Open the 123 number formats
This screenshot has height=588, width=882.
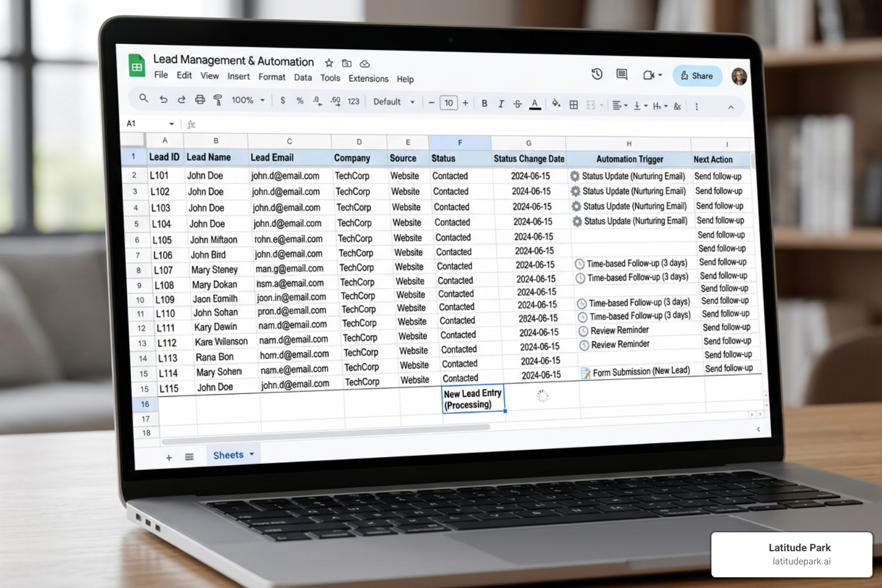pos(353,101)
